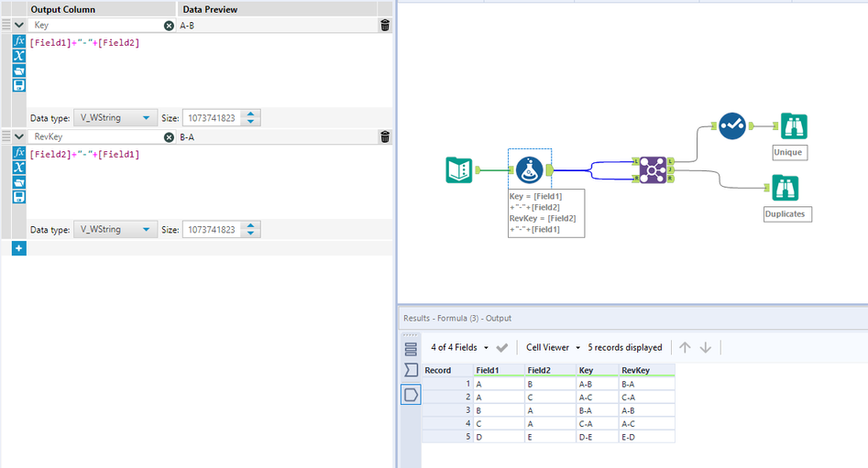Click the Size stepper for Key
Screen dimensions: 868x468
click(x=251, y=118)
